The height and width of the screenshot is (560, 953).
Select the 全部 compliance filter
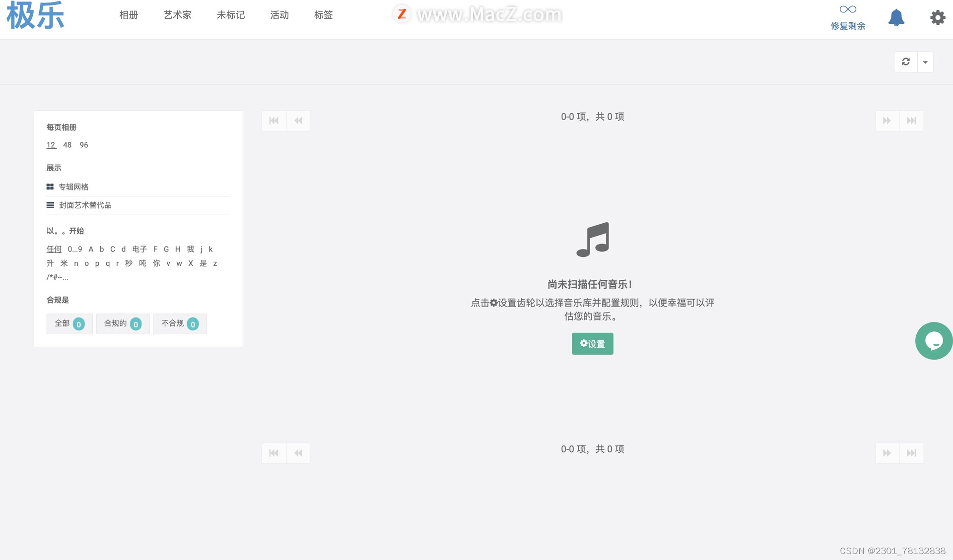pos(69,323)
